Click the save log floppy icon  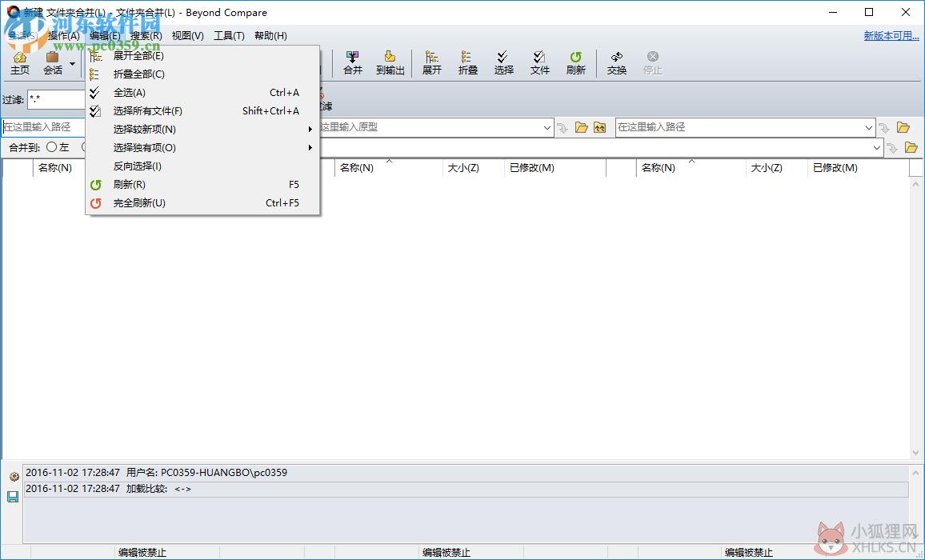(x=13, y=498)
